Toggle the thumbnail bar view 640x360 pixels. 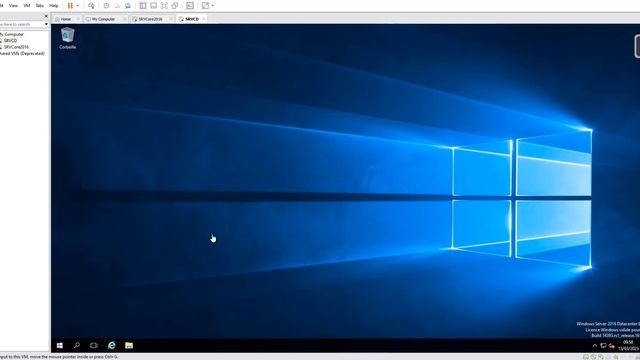153,6
